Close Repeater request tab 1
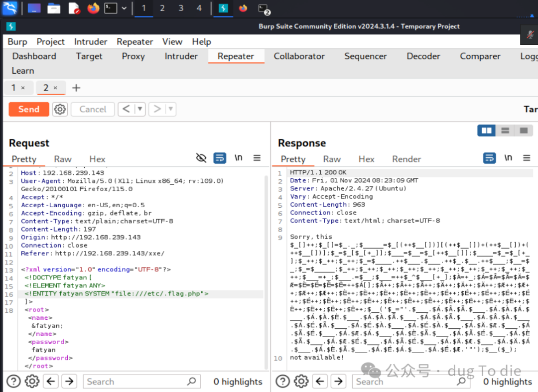The image size is (538, 392). [23, 88]
